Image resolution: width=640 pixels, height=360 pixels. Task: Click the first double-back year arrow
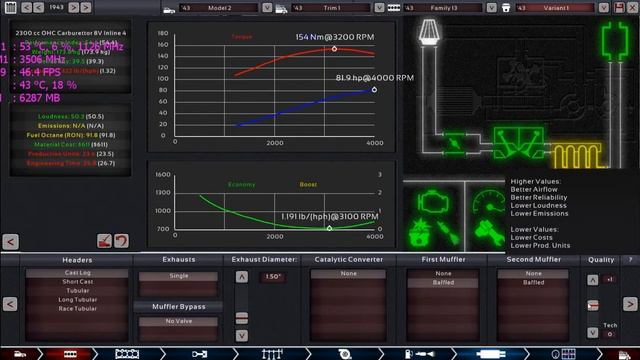coord(27,7)
